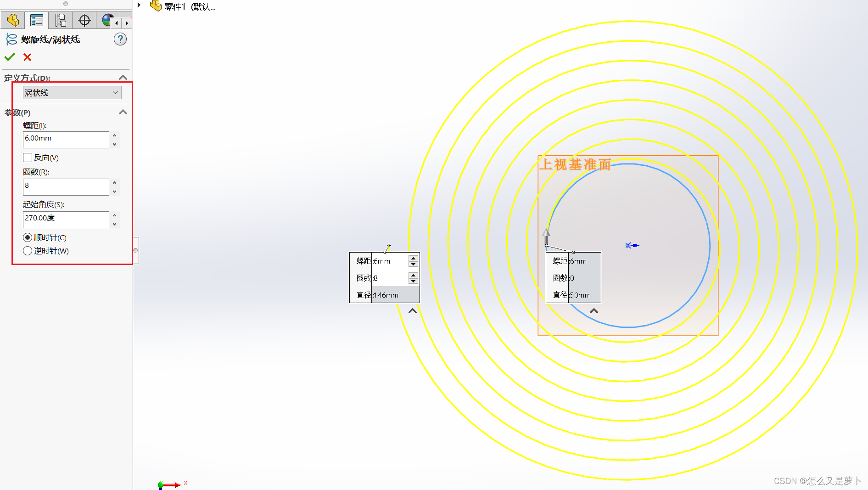
Task: Decrease the 起始角度 start angle
Action: coord(115,224)
